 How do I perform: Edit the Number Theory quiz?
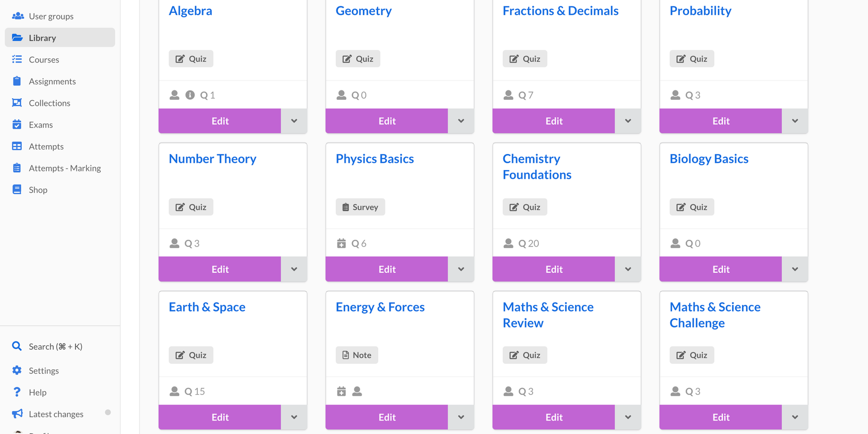point(220,269)
